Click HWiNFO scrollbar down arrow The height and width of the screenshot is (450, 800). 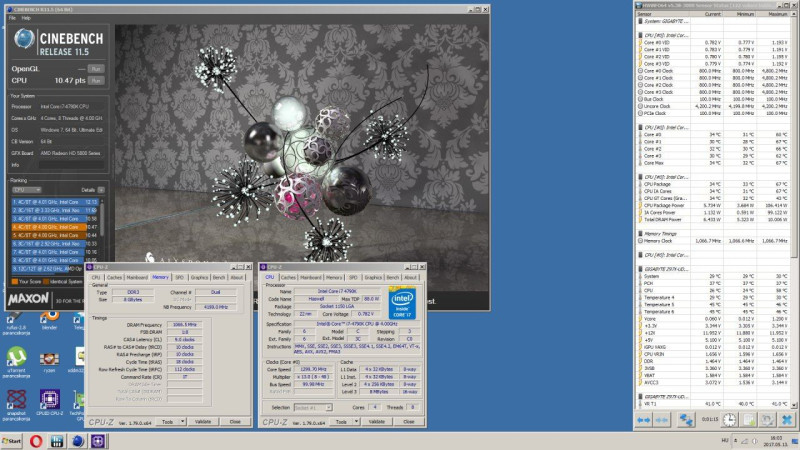click(x=794, y=405)
